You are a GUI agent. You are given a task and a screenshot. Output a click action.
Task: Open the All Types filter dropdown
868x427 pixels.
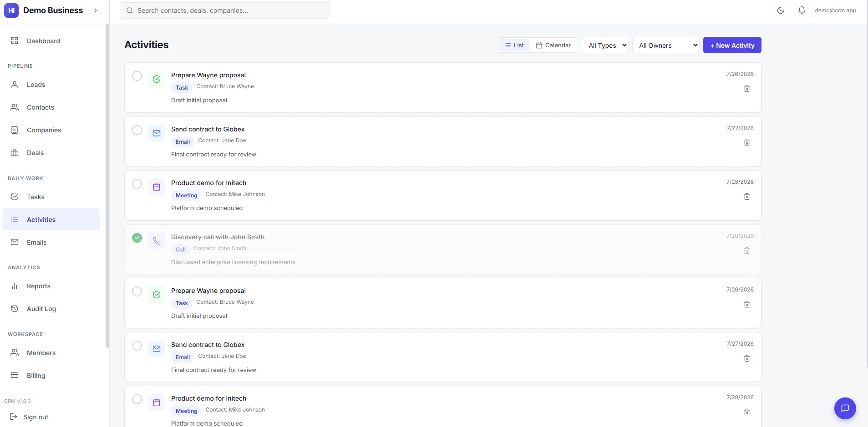click(605, 45)
